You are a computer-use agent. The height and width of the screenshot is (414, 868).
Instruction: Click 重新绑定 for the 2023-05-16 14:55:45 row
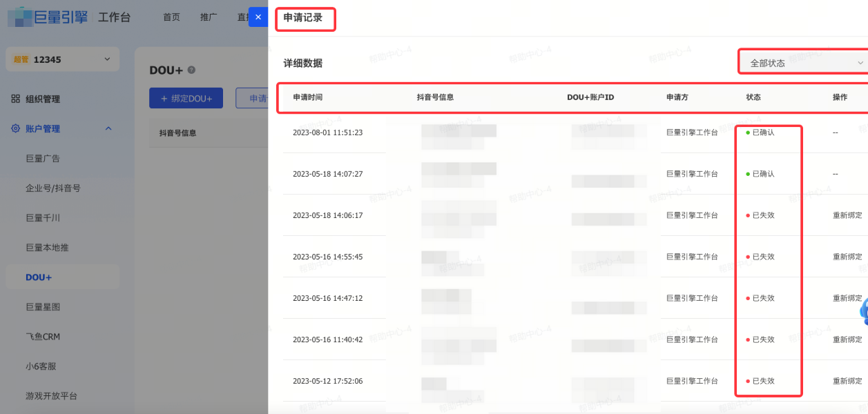(847, 257)
